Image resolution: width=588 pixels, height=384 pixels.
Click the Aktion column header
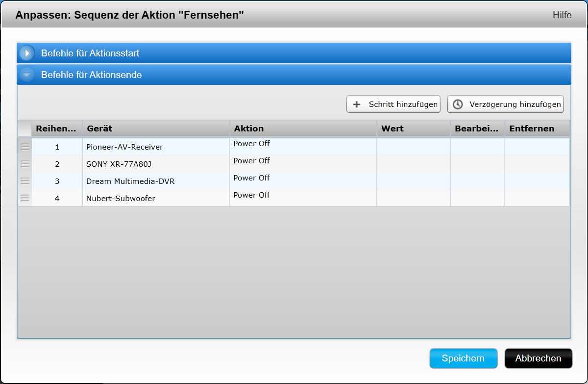coord(249,128)
